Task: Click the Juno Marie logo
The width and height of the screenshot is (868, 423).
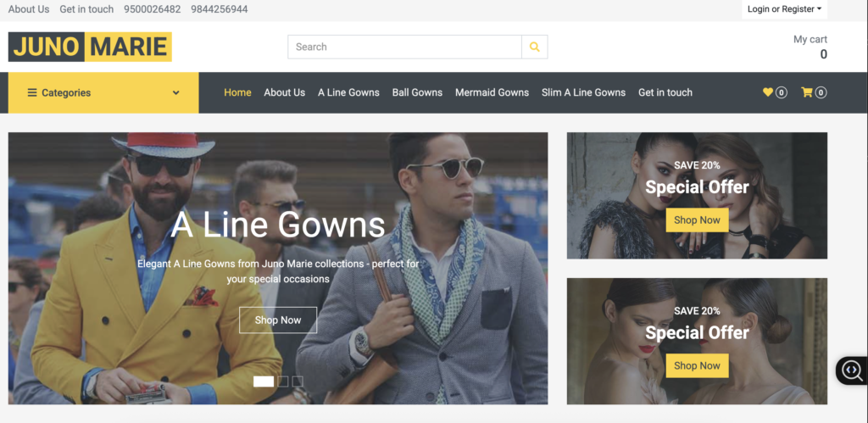Action: 90,47
